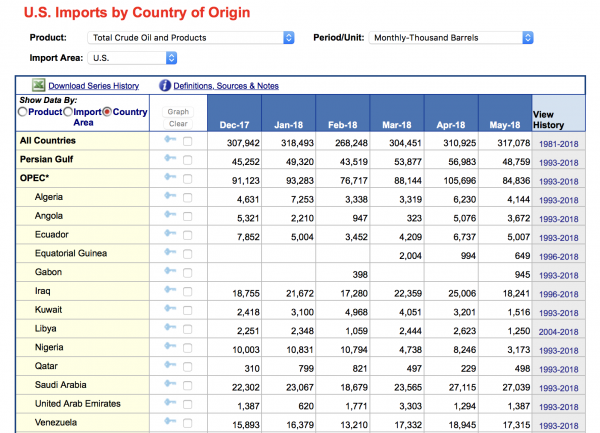600x433 pixels.
Task: Click the May-18 column header
Action: [x=505, y=113]
